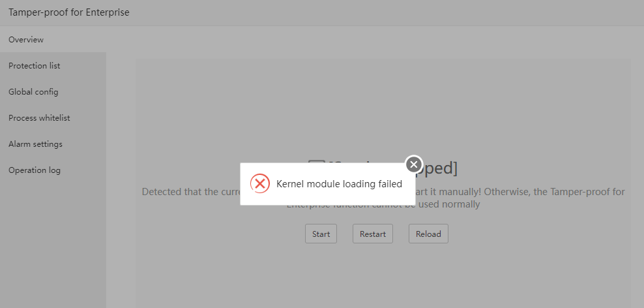Screen dimensions: 644x308
Task: Hit the Reload button
Action: click(x=428, y=234)
